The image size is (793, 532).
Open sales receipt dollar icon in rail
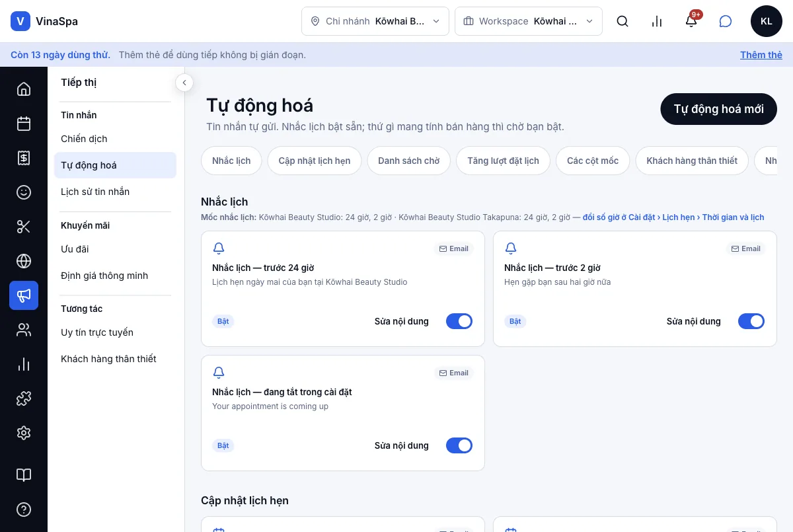tap(24, 158)
